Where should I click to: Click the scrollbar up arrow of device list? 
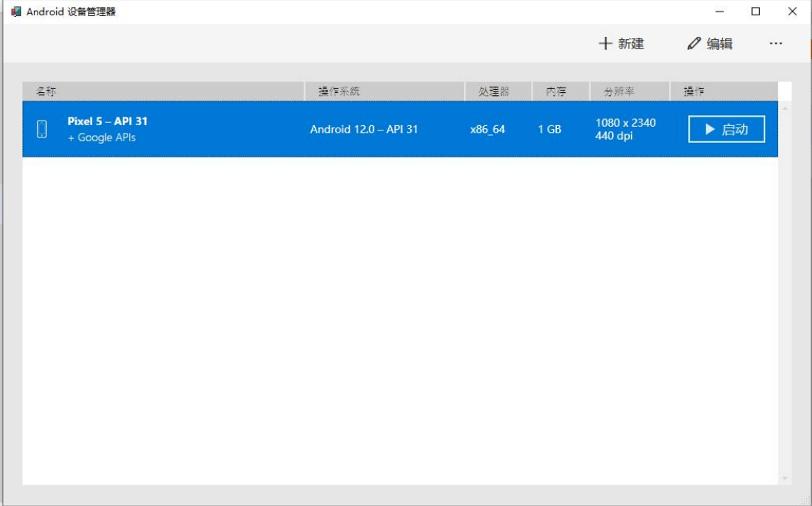[785, 108]
